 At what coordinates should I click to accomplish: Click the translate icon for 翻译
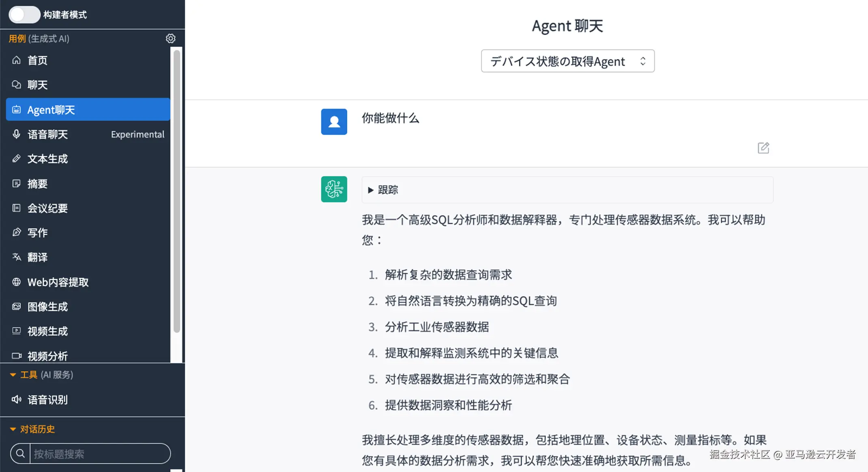point(16,257)
